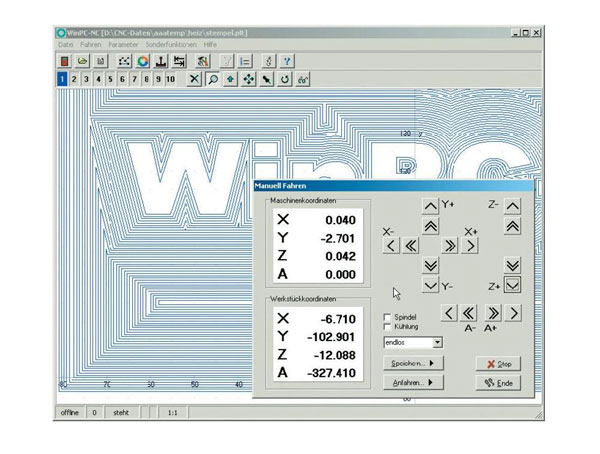Click the figure info toolbar icon
Viewport: 600px width, 454px height.
point(269,61)
